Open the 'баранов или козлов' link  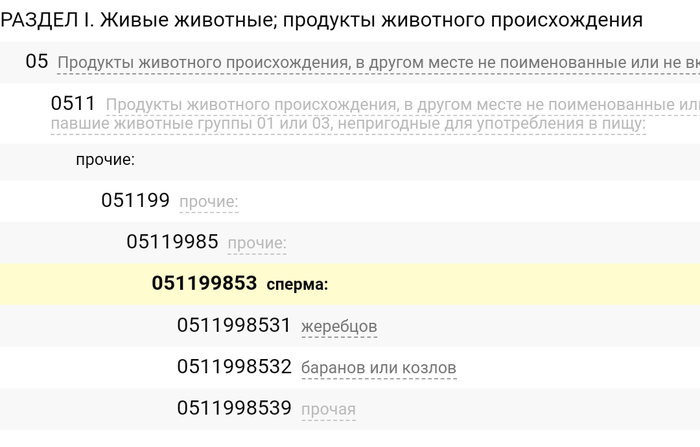[378, 368]
